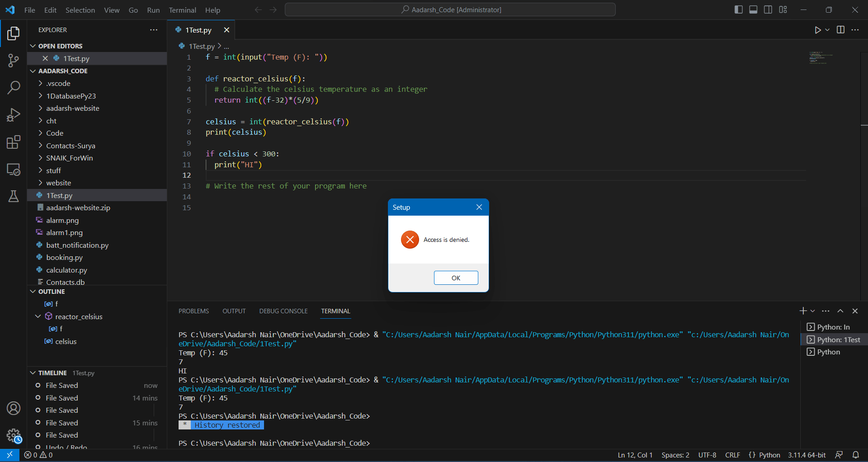Run Python file with play button

click(x=817, y=30)
